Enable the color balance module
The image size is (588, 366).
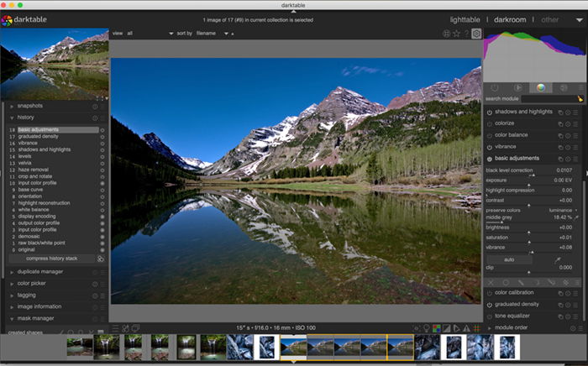coord(490,135)
